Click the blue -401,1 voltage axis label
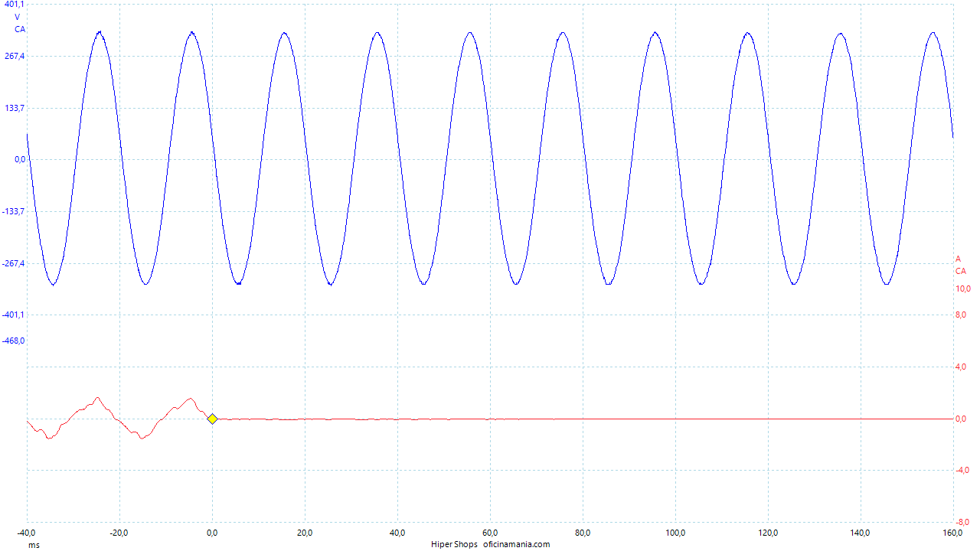This screenshot has height=551, width=980. tap(13, 315)
